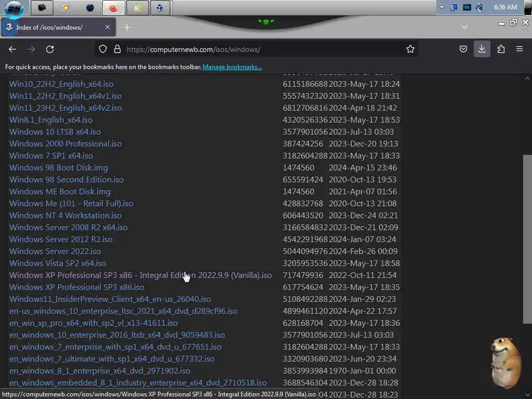
Task: Save page to Pocket
Action: 463,49
